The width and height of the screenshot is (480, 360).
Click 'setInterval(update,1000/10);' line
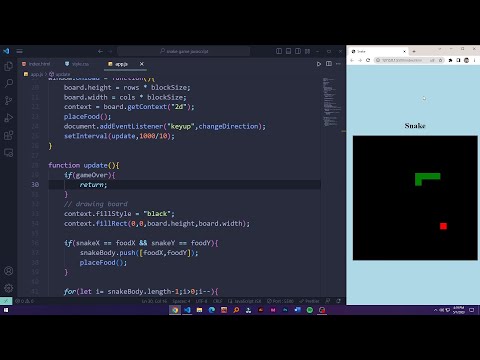pyautogui.click(x=119, y=136)
